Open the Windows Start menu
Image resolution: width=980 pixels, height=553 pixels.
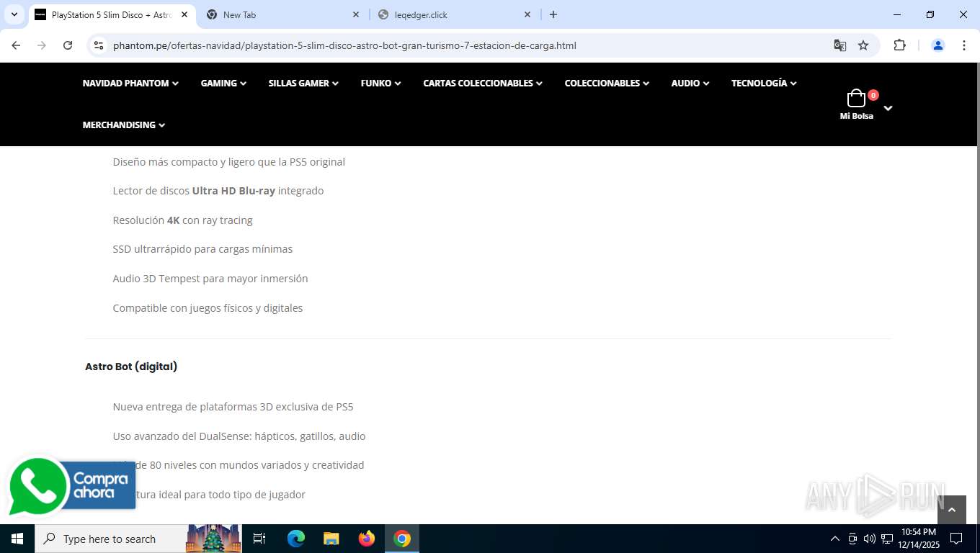tap(17, 539)
